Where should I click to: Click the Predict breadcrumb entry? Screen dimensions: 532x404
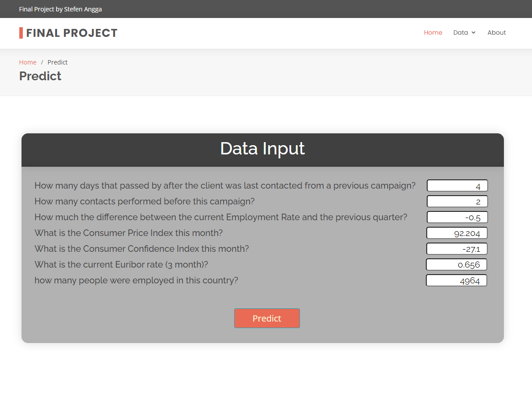point(57,62)
